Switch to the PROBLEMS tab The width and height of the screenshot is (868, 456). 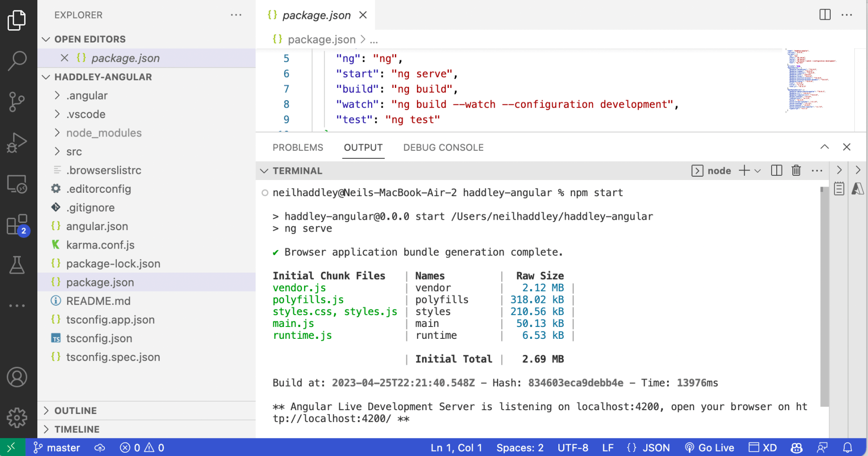pos(298,147)
